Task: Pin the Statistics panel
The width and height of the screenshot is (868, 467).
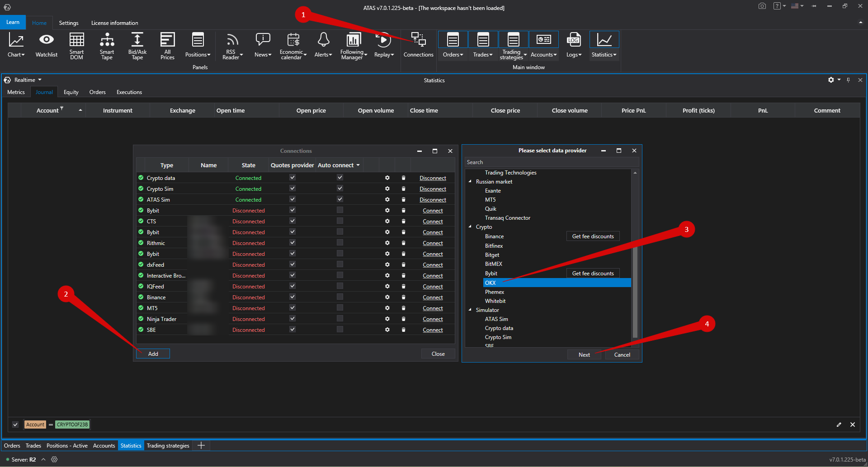Action: click(849, 80)
